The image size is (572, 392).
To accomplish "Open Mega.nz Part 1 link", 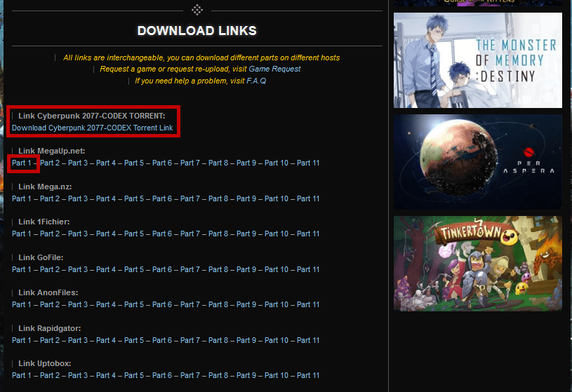I will coord(22,198).
